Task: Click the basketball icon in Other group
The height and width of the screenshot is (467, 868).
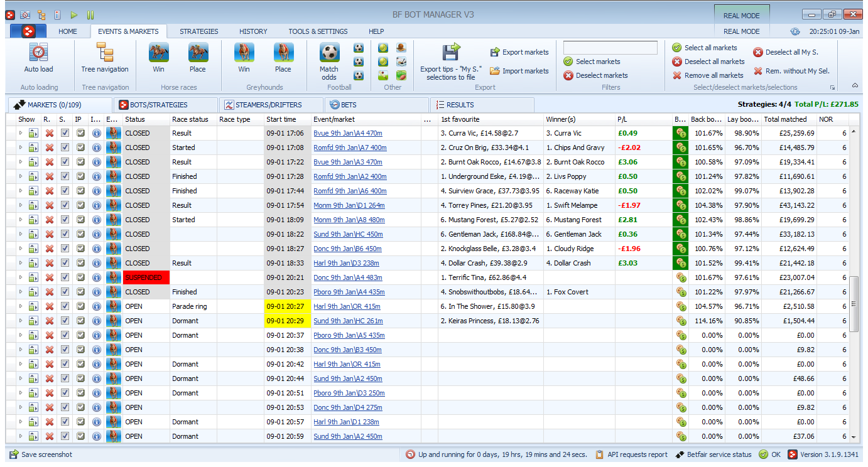Action: (x=401, y=48)
